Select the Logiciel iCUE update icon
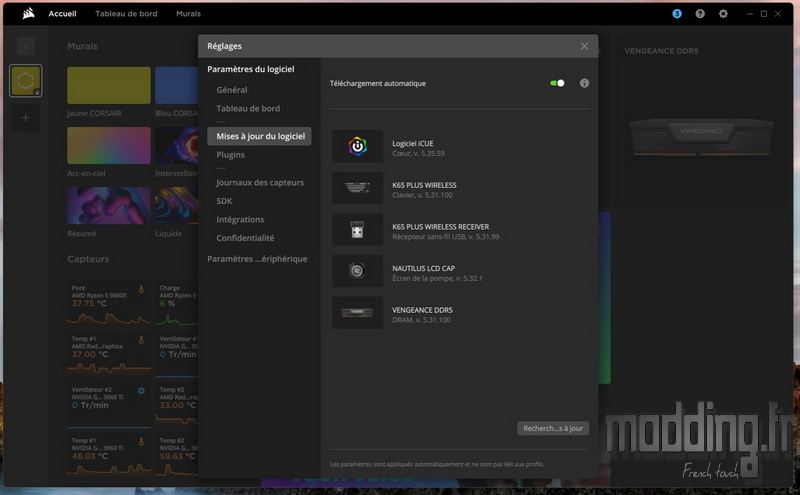Image resolution: width=800 pixels, height=495 pixels. [357, 147]
